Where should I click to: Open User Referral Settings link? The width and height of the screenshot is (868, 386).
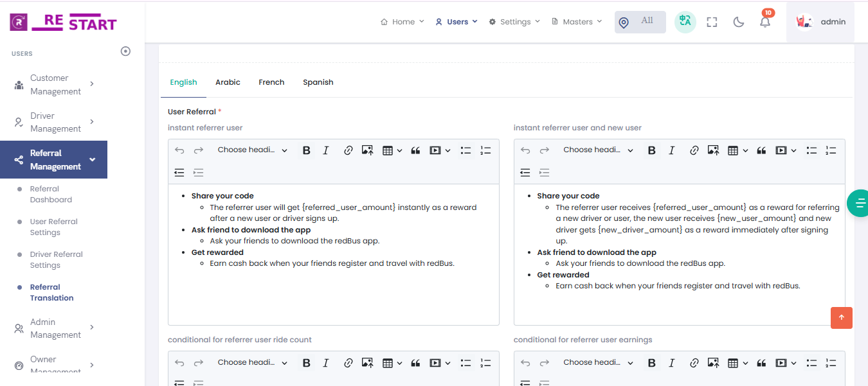click(x=53, y=227)
